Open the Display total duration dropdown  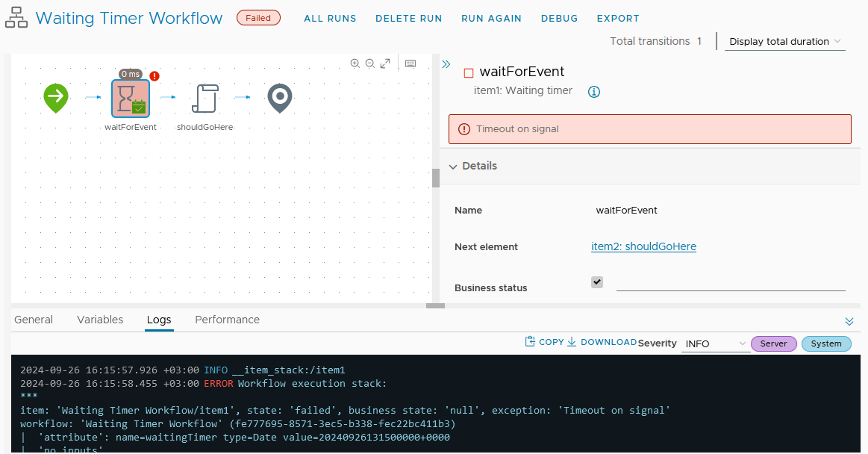785,42
